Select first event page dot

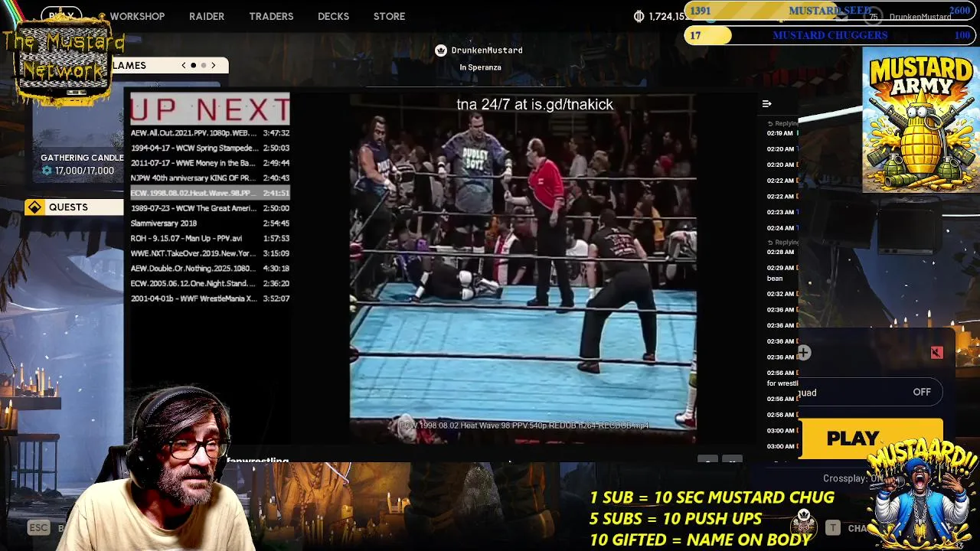point(194,65)
